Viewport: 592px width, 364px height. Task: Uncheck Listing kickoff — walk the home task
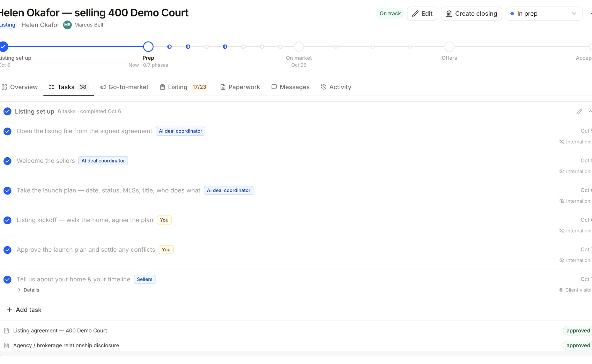coord(7,220)
